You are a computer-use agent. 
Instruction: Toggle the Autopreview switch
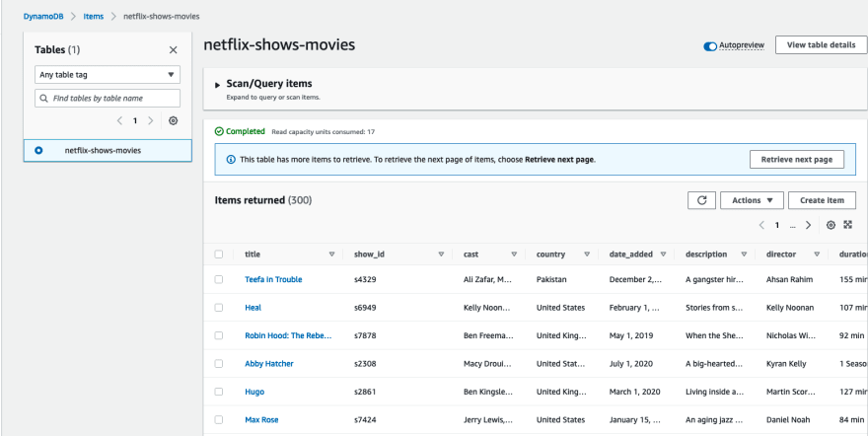coord(710,46)
